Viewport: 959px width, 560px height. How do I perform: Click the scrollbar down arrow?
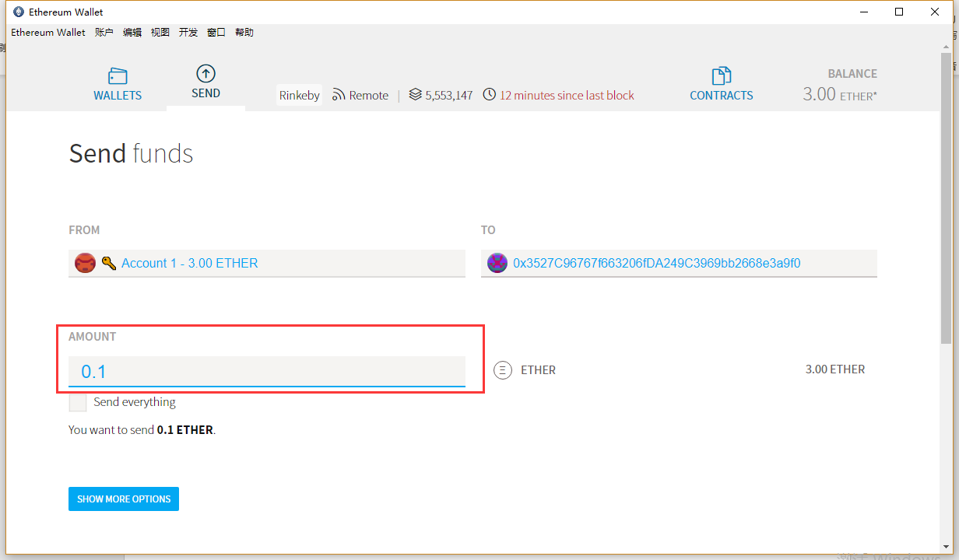946,546
